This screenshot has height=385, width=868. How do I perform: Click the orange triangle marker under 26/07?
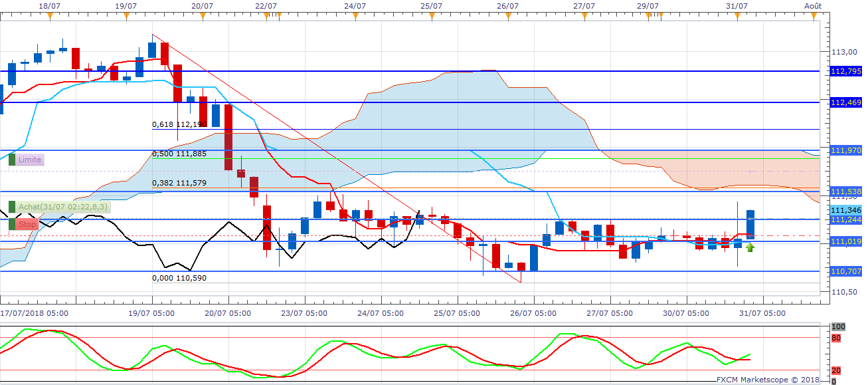pos(507,17)
